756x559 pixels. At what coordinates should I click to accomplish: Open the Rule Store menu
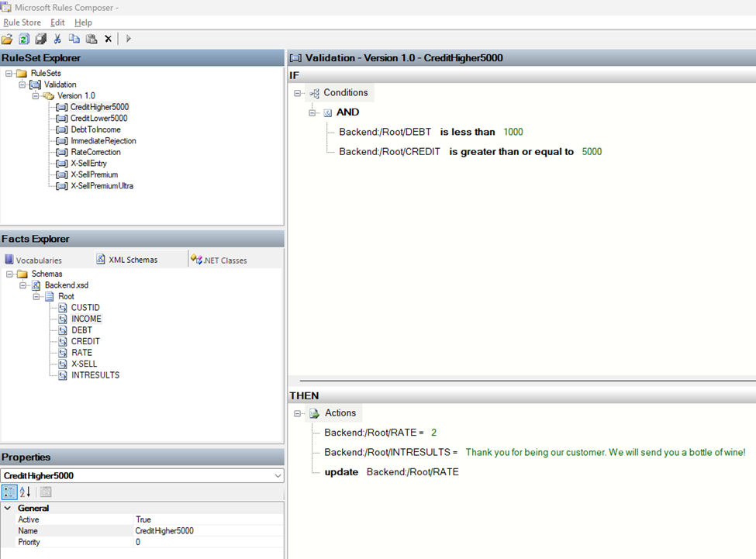[x=22, y=22]
